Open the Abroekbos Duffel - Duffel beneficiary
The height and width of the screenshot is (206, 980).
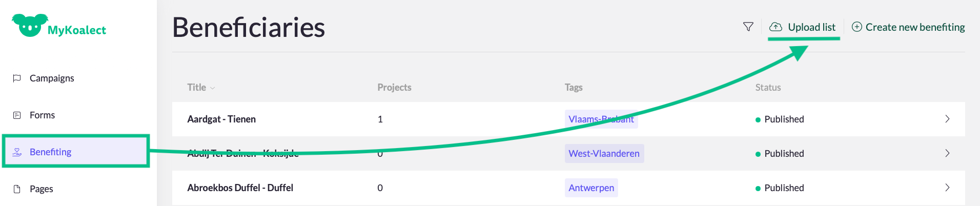[240, 188]
